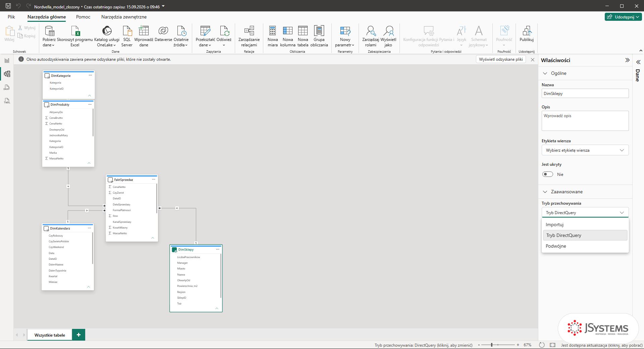Collapse the Właściwości pane with double chevron
This screenshot has width=644, height=349.
click(627, 60)
